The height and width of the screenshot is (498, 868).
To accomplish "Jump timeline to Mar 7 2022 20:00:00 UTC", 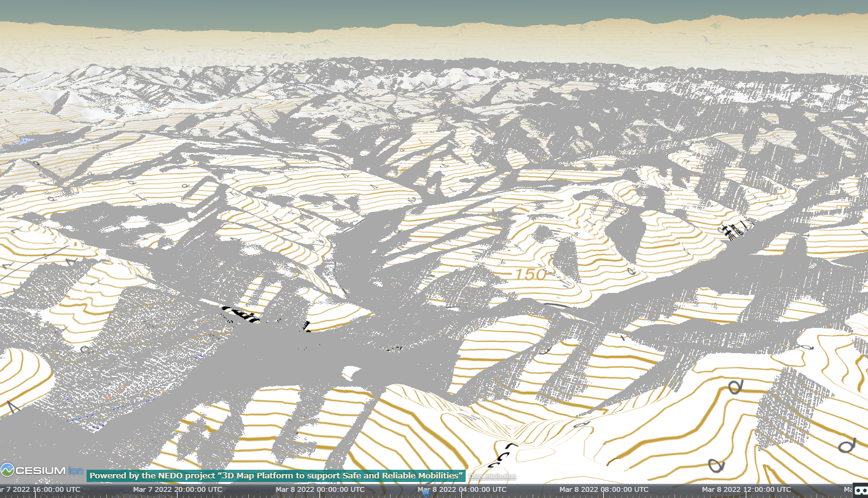I will pyautogui.click(x=178, y=489).
